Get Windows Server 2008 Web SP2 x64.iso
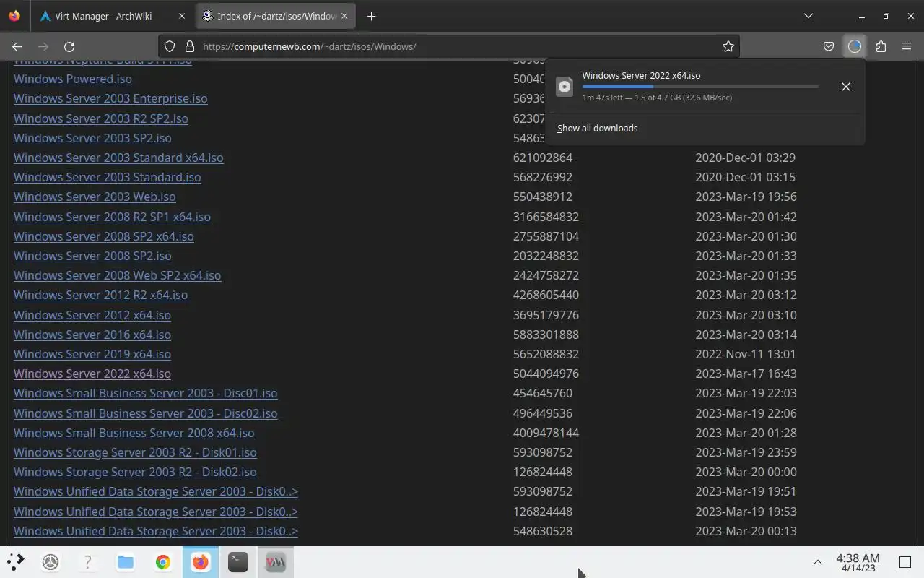This screenshot has width=924, height=578. click(x=117, y=275)
